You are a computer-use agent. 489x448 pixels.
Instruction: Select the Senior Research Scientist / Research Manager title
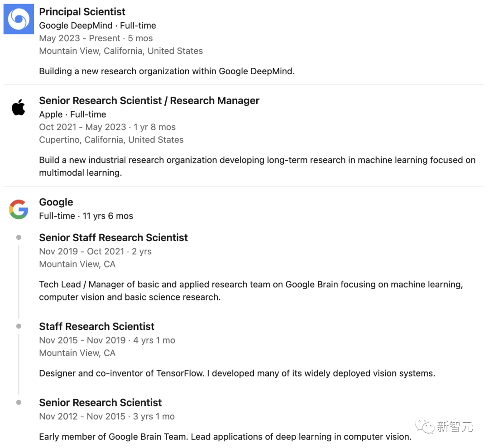pyautogui.click(x=149, y=101)
